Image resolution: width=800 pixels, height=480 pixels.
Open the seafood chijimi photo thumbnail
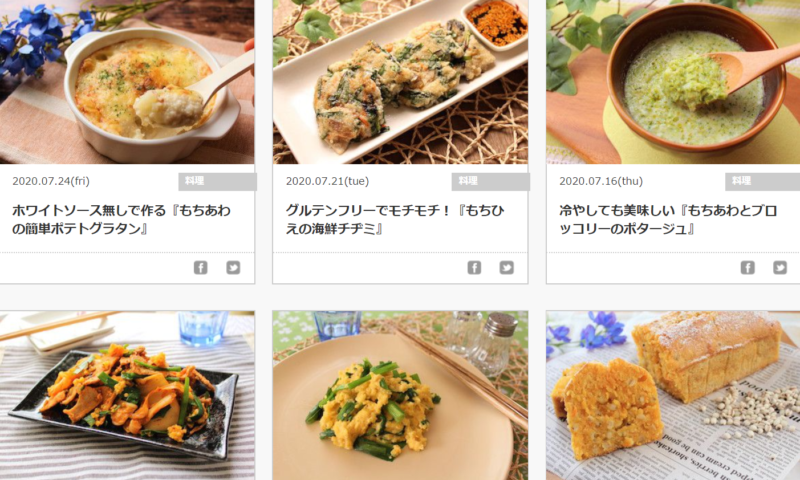(401, 82)
